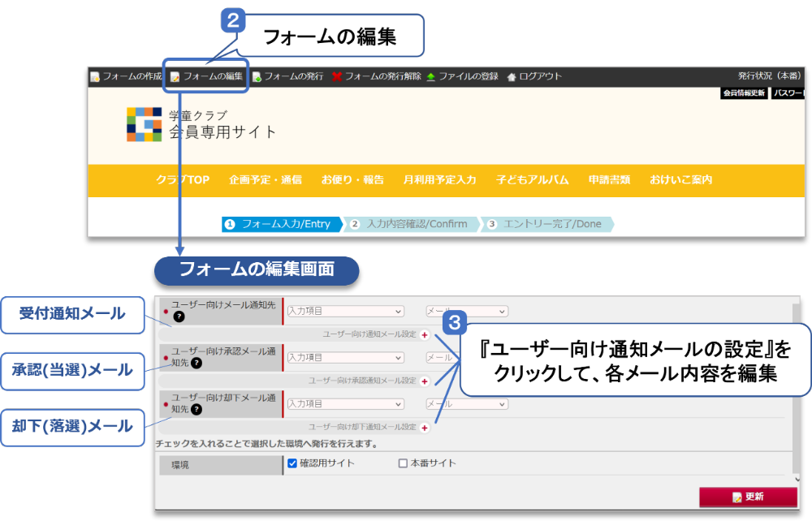Open メール dropdown in ユーザー向けメール通知先 row
Image resolution: width=812 pixels, height=521 pixels.
point(467,312)
